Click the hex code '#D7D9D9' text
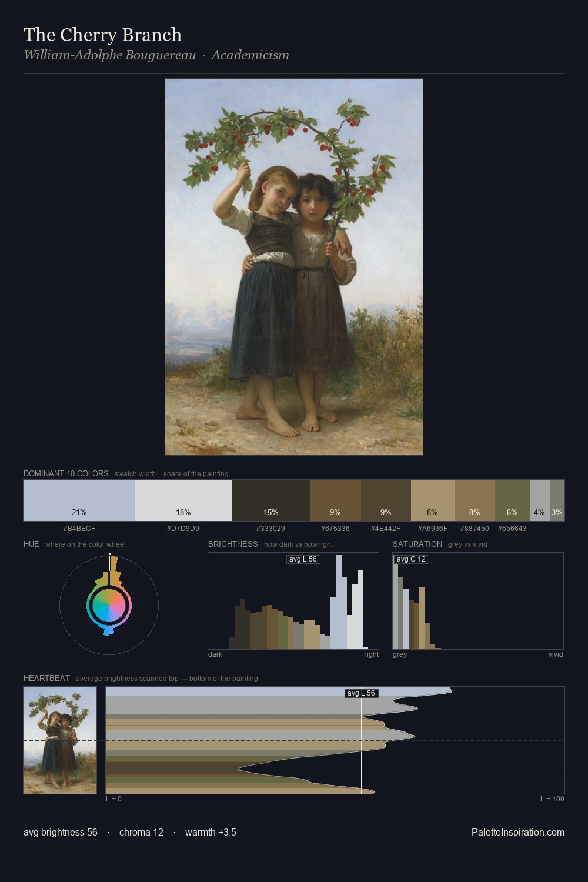This screenshot has height=882, width=588. (183, 529)
